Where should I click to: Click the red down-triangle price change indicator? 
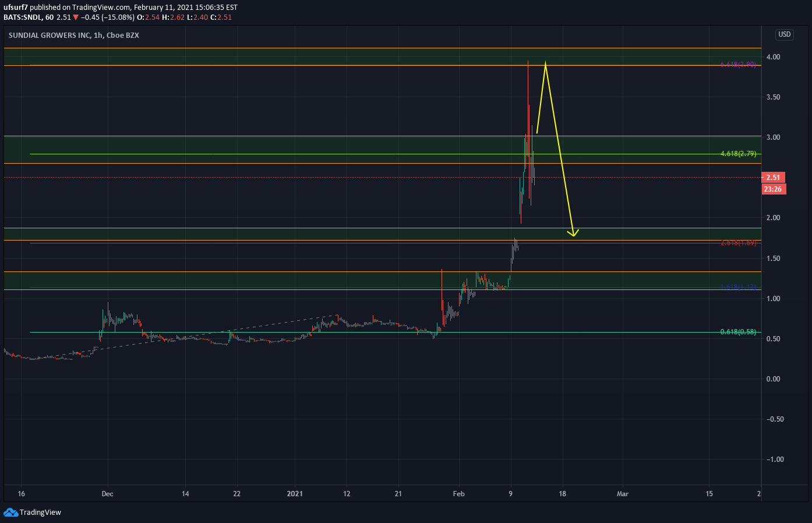(76, 17)
